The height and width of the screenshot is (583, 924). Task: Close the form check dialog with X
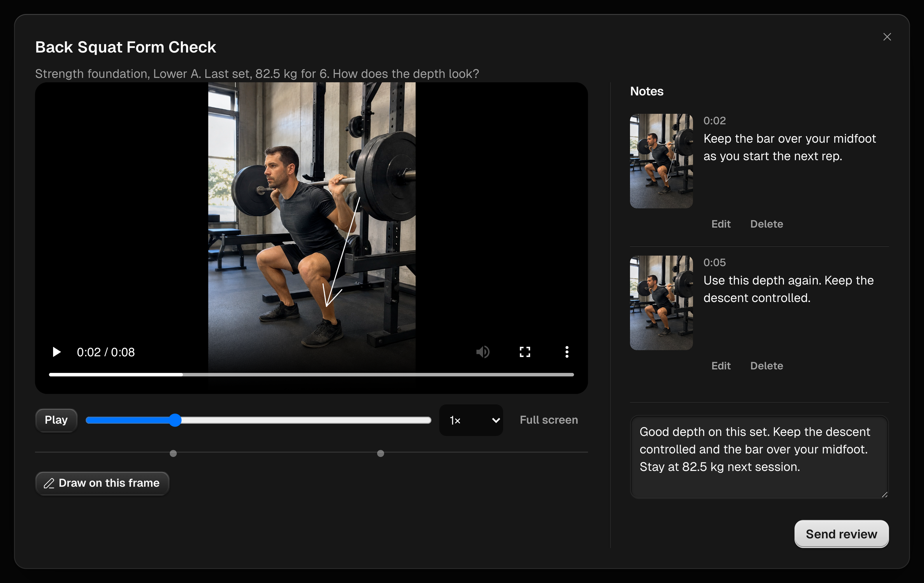[x=887, y=37]
